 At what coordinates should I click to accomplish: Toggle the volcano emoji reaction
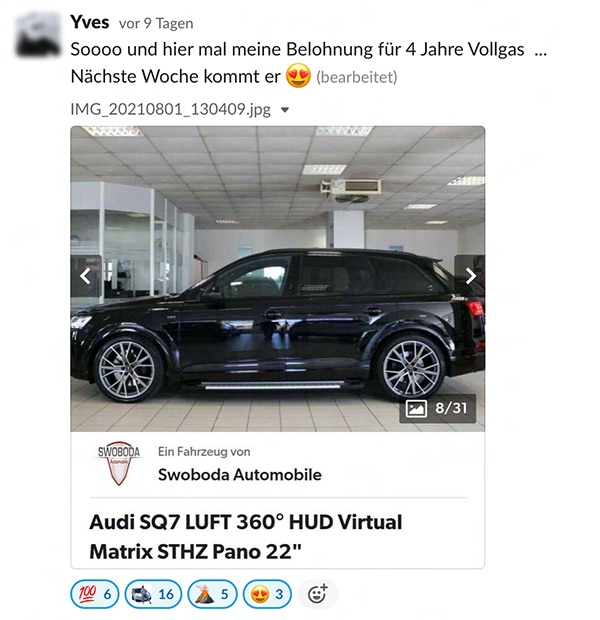[212, 594]
